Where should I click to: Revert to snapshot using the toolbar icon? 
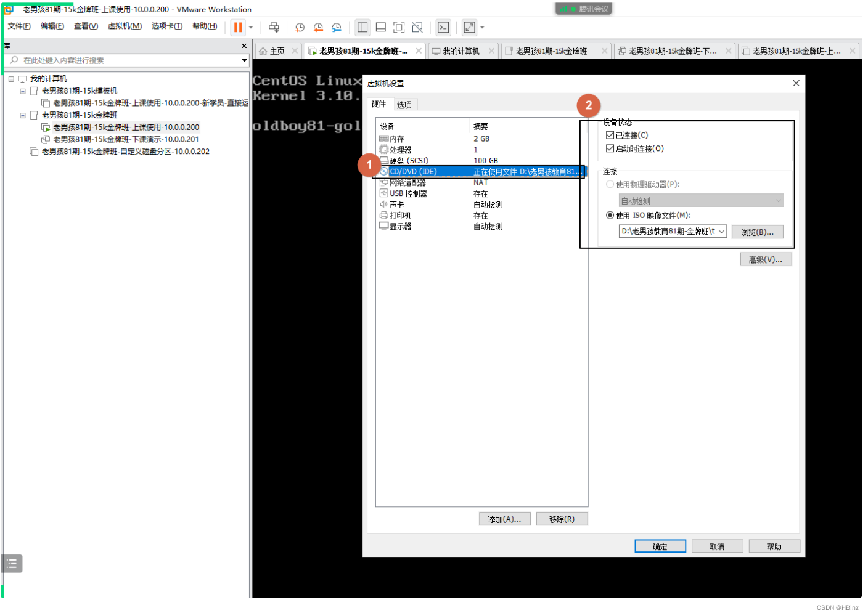pyautogui.click(x=318, y=27)
